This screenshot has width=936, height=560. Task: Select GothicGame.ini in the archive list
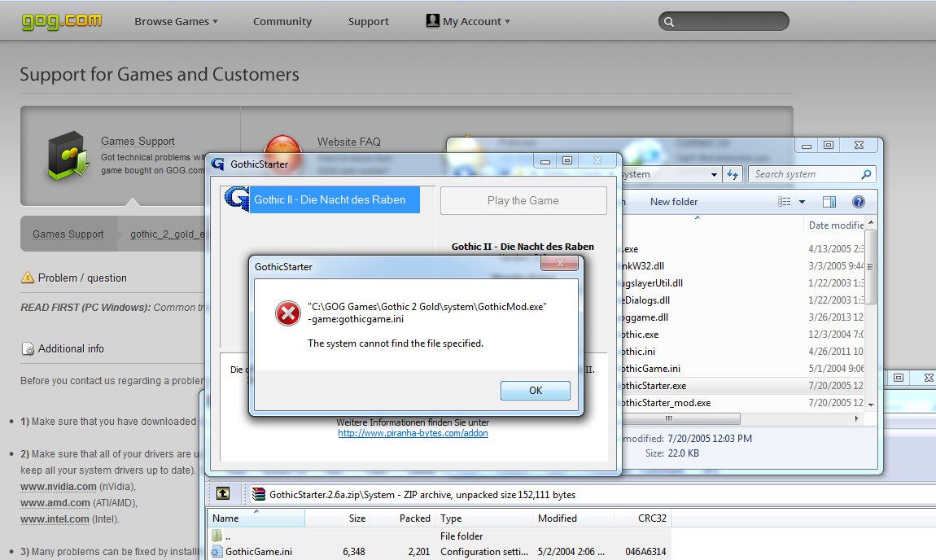point(440,552)
